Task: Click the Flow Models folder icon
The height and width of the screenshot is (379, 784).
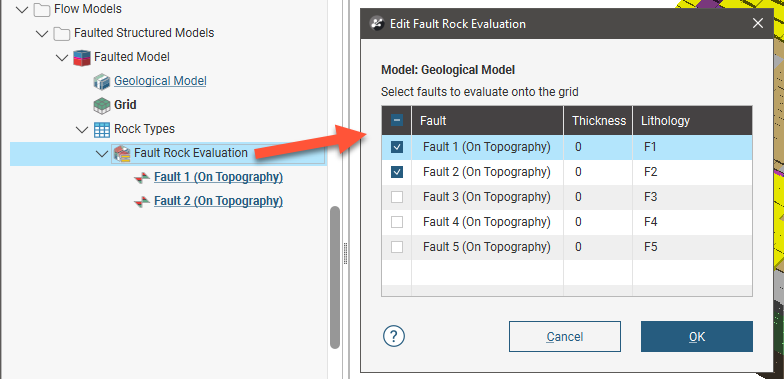Action: coord(42,9)
